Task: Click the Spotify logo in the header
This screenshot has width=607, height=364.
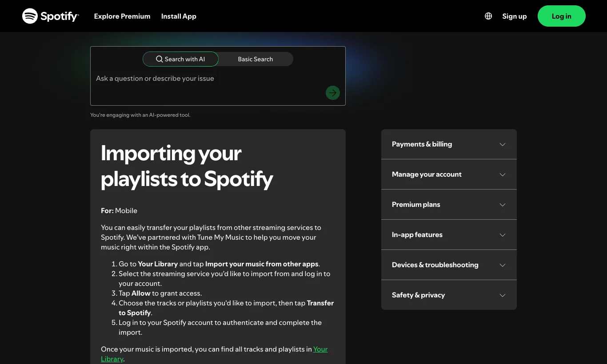Action: (x=51, y=16)
